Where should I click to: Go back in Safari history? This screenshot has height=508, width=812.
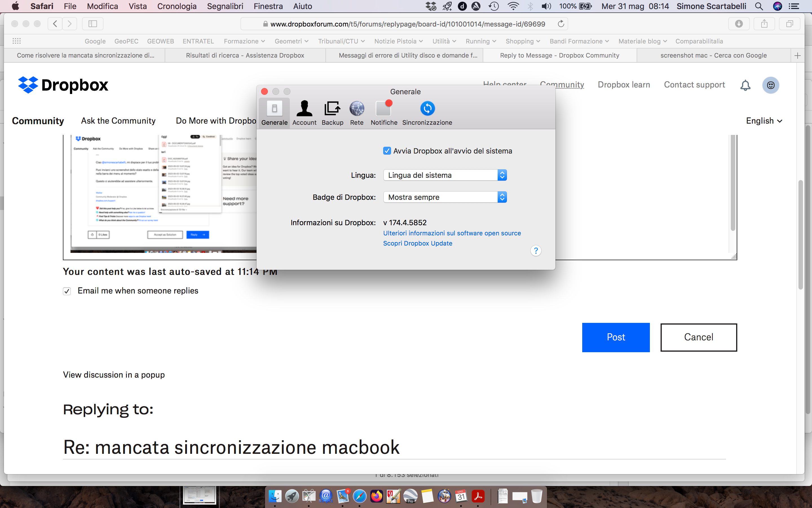click(x=55, y=24)
